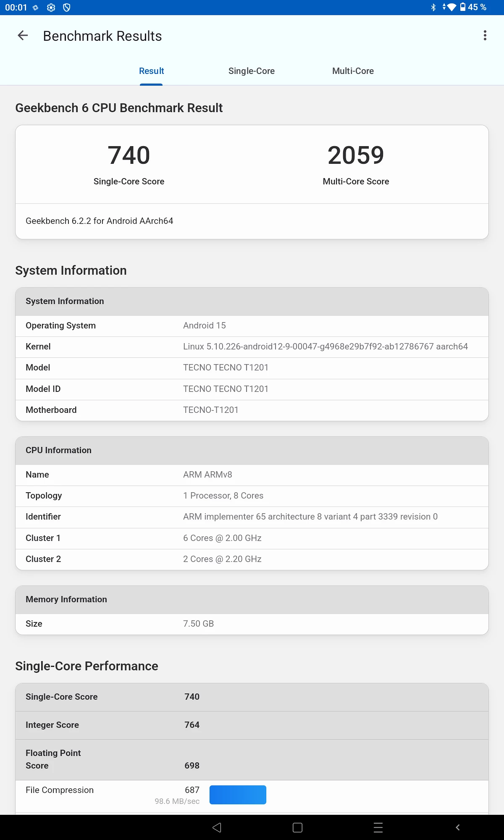Tap the 740 Single-Core Score
The height and width of the screenshot is (840, 504).
(x=129, y=155)
